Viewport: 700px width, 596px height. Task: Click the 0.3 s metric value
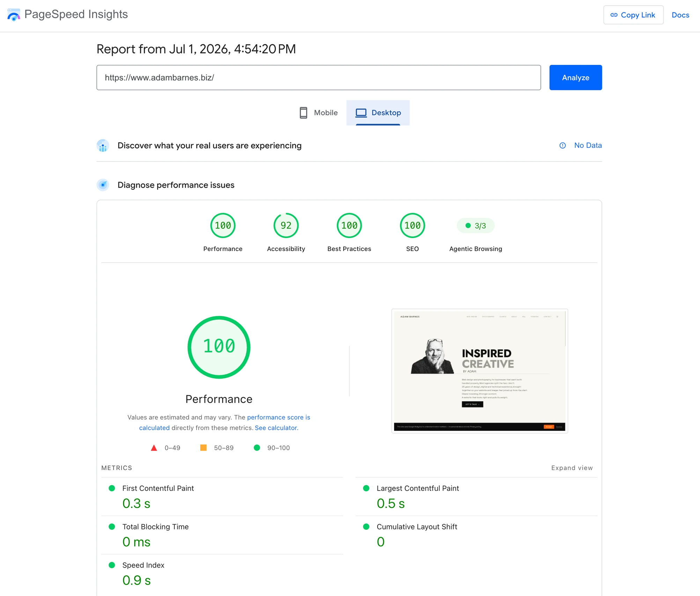point(136,504)
